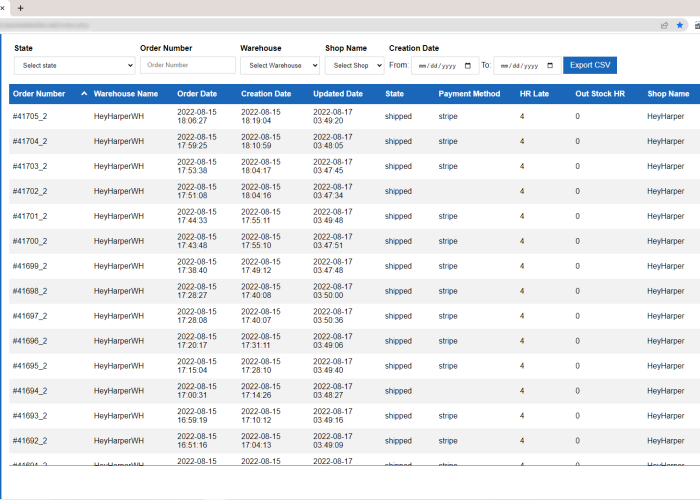The image size is (700, 500).
Task: Open the To date calendar picker
Action: click(550, 66)
